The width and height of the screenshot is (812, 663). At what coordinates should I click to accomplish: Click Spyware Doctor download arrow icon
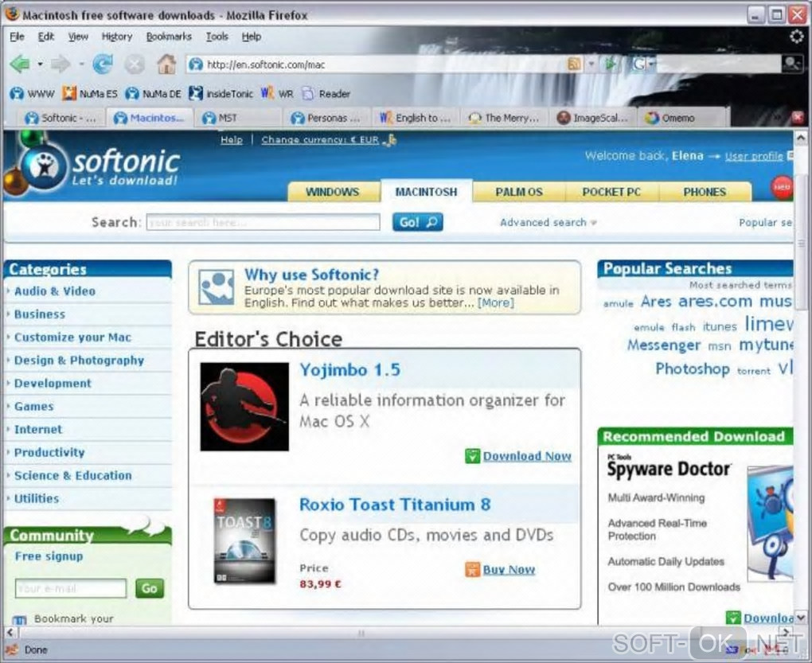click(x=733, y=618)
